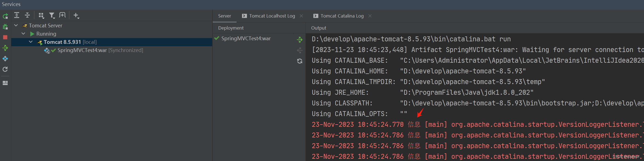644x161 pixels.
Task: Collapse the Running node chevron
Action: tap(24, 34)
